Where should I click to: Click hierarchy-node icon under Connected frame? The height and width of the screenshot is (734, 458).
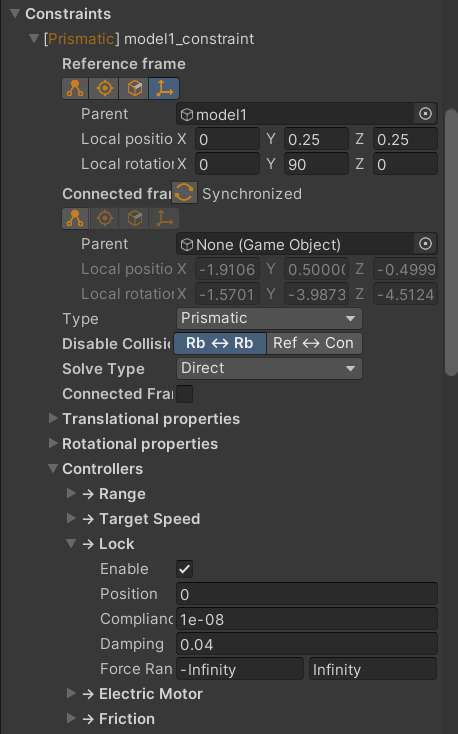pyautogui.click(x=75, y=219)
